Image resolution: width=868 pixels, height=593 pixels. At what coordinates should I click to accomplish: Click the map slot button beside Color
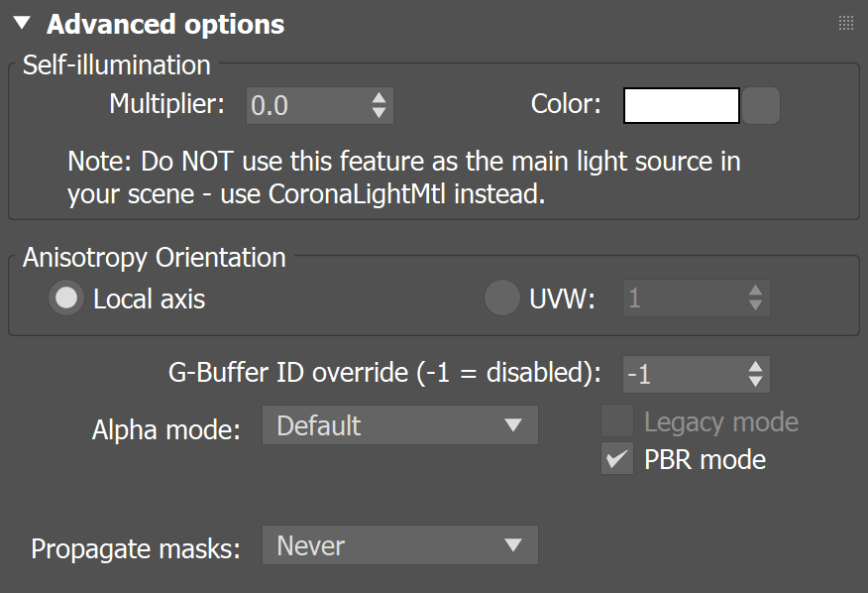(762, 105)
